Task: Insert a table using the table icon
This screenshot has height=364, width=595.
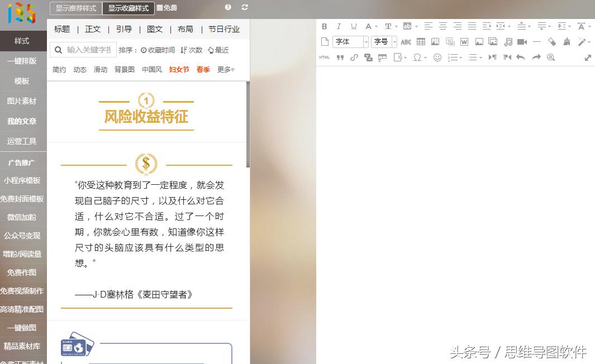Action: (421, 42)
